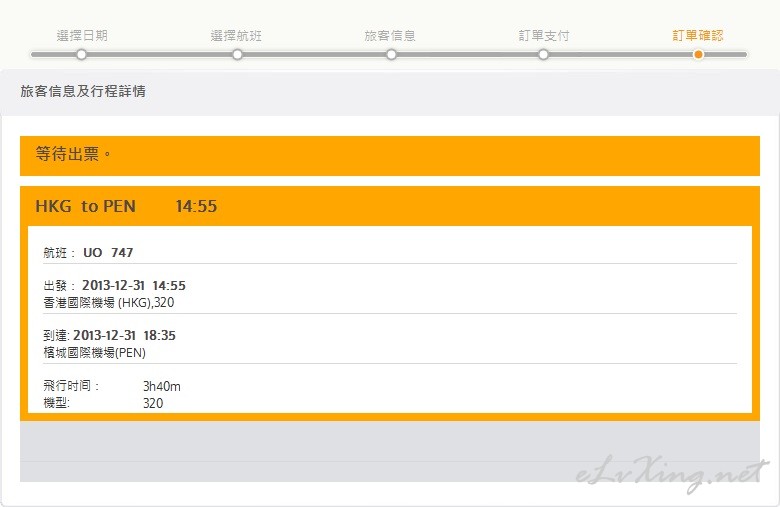Click the 訂單支付 step marker dot

point(543,54)
